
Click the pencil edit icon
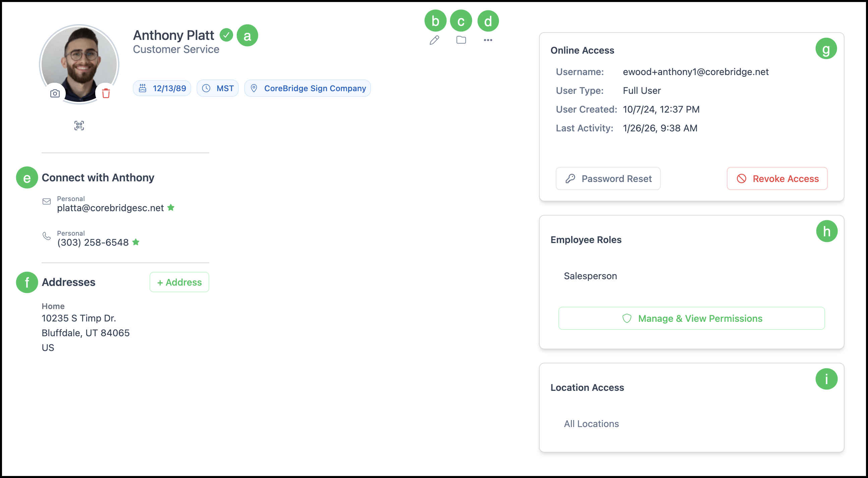coord(434,40)
